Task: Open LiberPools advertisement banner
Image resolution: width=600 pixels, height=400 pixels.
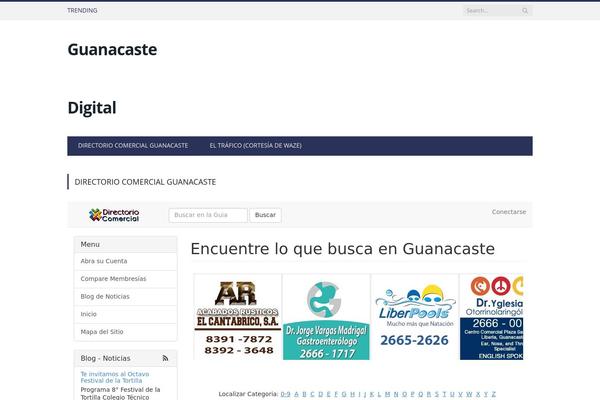Action: [415, 317]
